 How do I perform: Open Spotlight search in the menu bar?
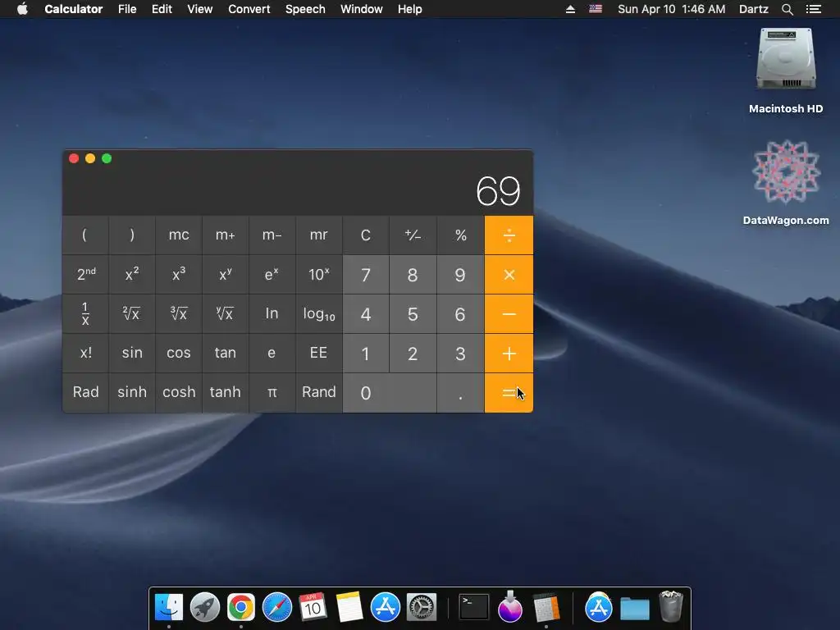click(x=787, y=9)
